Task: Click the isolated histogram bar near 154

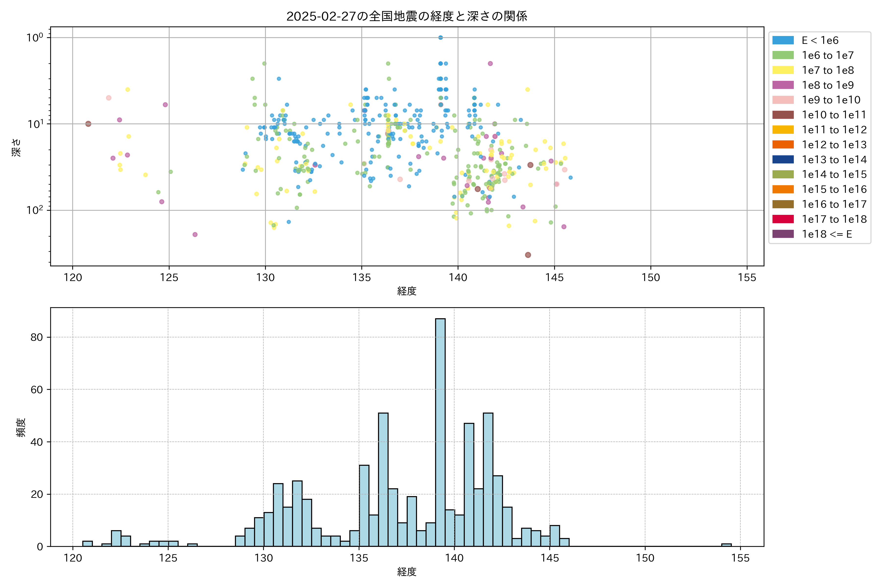Action: 726,545
